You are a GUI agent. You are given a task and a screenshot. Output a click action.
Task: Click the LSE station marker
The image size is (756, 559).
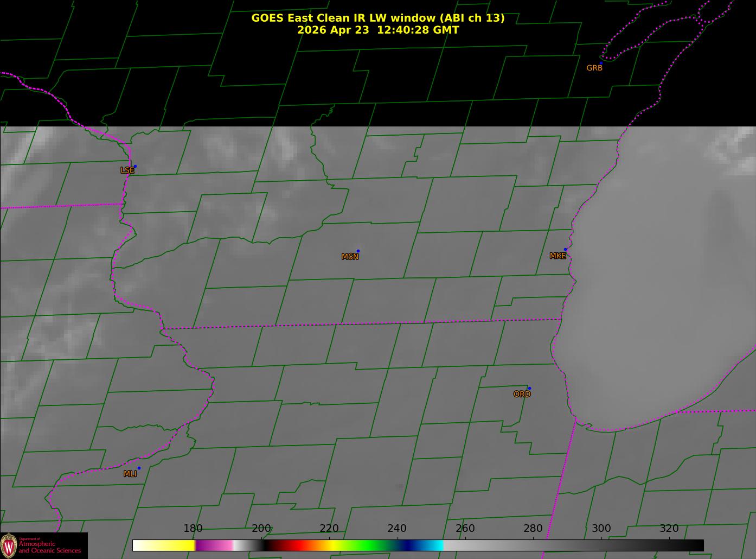click(135, 166)
